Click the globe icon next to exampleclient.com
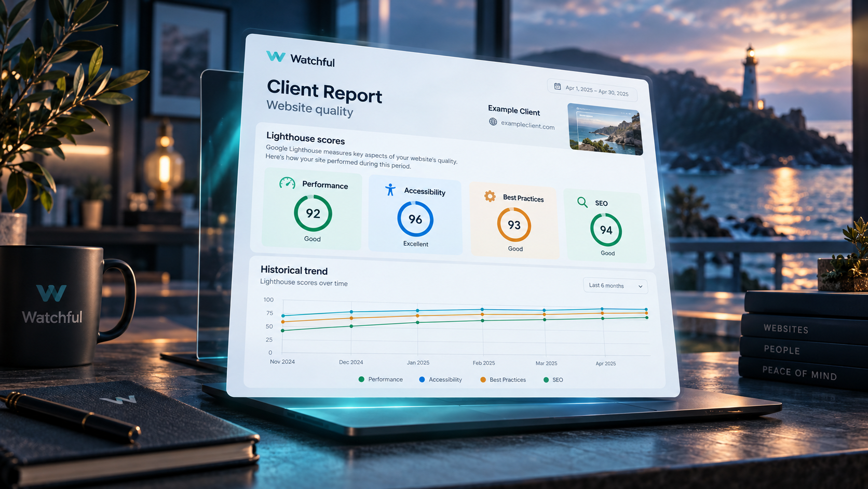The height and width of the screenshot is (489, 868). [493, 122]
